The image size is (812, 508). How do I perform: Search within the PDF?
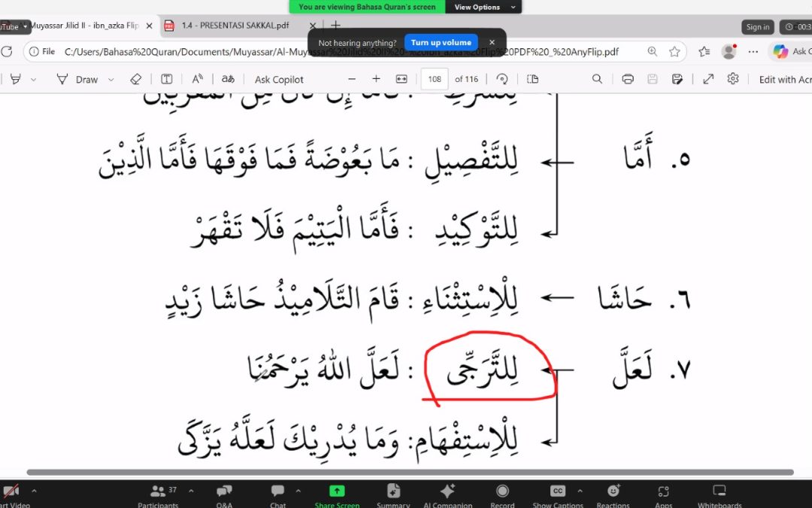point(597,79)
